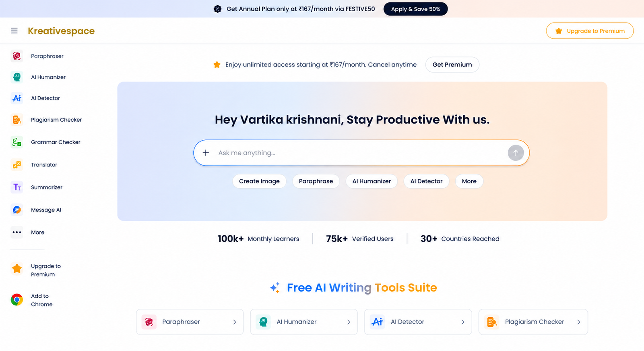Viewport: 644px width, 351px height.
Task: Click the Plagiarism Checker card label
Action: click(x=535, y=322)
